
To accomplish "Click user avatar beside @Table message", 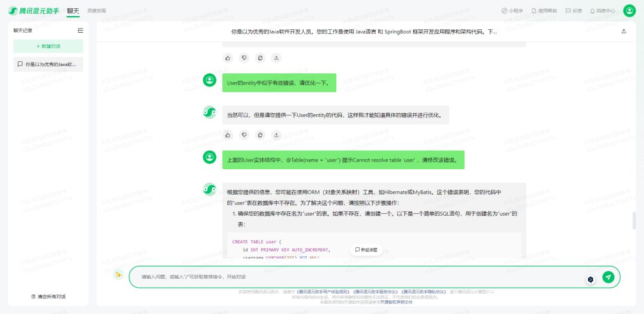I will pos(209,157).
